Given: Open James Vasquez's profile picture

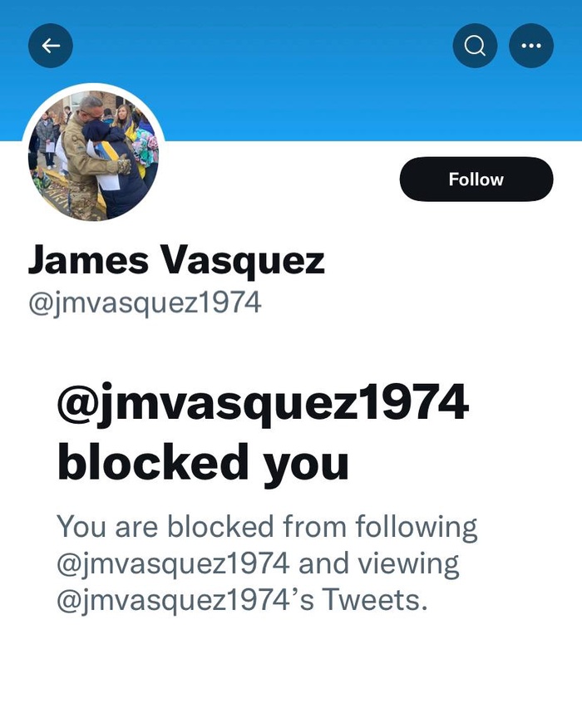Looking at the screenshot, I should pyautogui.click(x=93, y=154).
